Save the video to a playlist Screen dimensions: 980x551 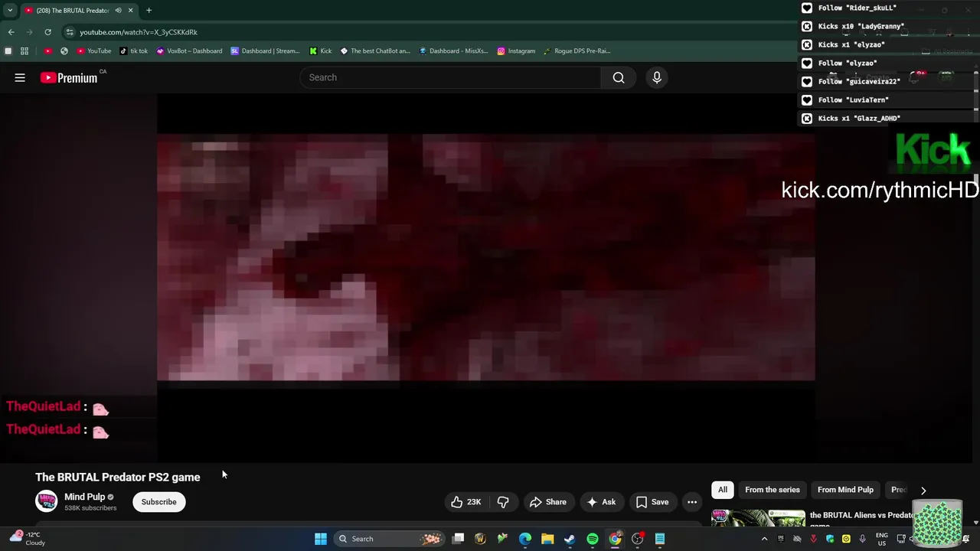[652, 502]
